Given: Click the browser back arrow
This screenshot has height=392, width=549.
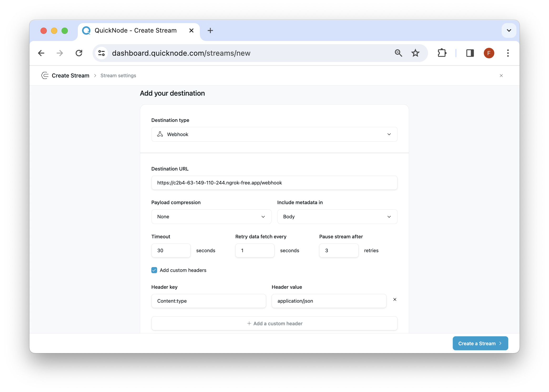Looking at the screenshot, I should [41, 53].
